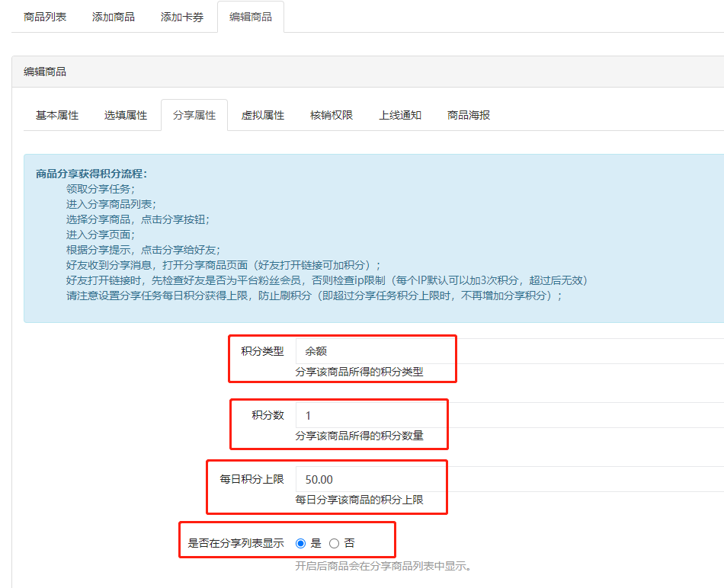This screenshot has width=724, height=588.
Task: Switch to 核销权限 sub-tab
Action: pos(332,115)
